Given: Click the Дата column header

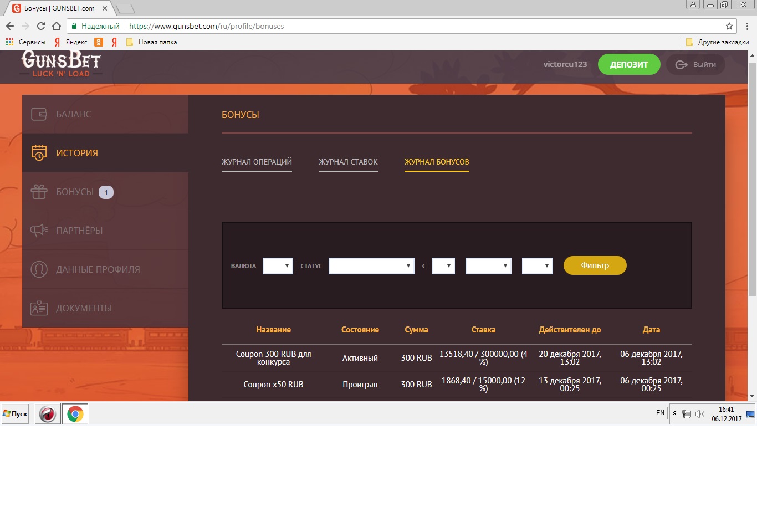Looking at the screenshot, I should tap(651, 330).
